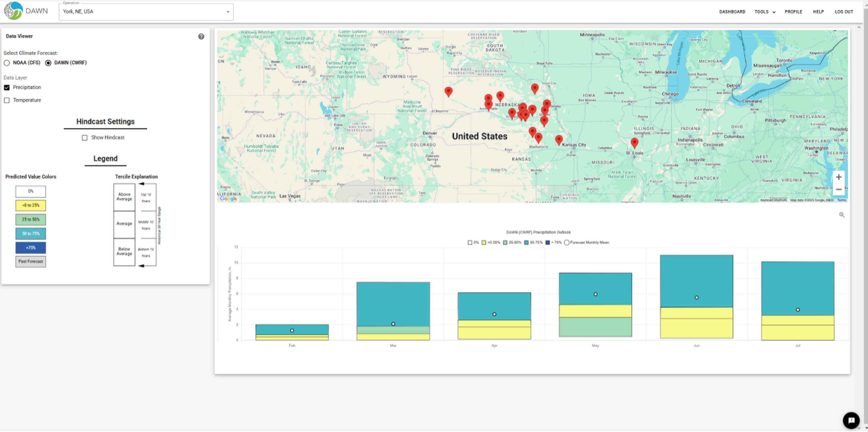Open the PROFILE page
The width and height of the screenshot is (868, 432).
click(x=794, y=11)
